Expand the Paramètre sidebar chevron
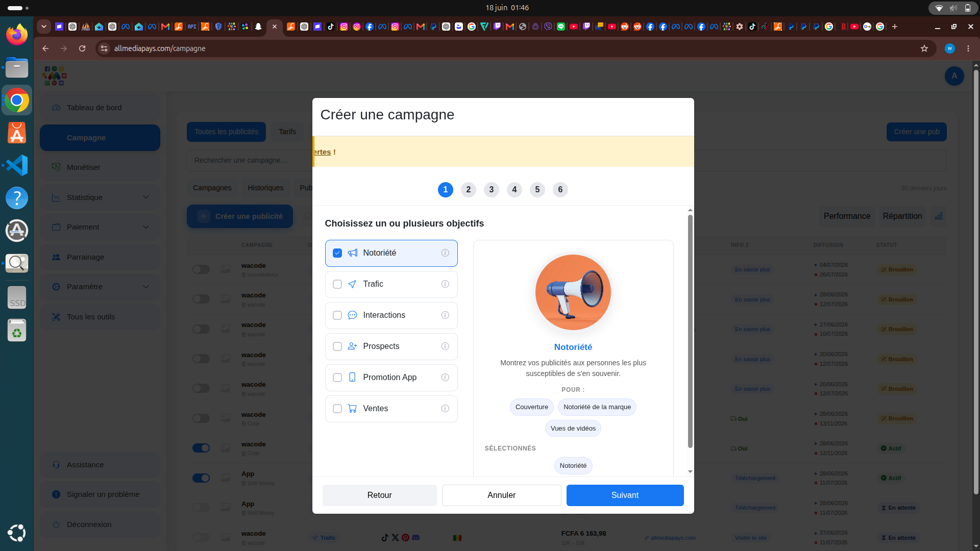This screenshot has height=551, width=980. point(146,287)
